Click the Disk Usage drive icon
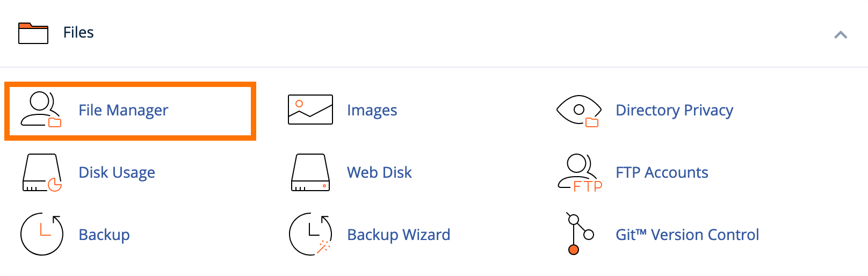Screen dimensions: 868x276 42,173
